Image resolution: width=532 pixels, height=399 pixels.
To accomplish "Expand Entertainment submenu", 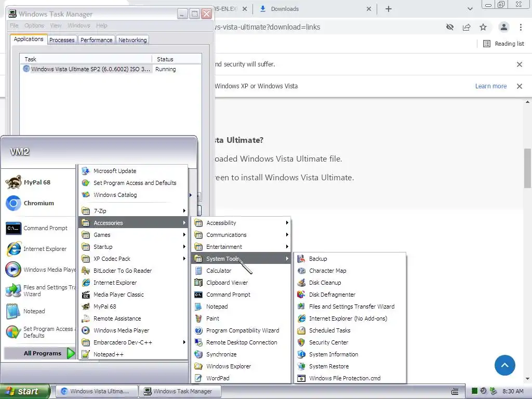I will click(x=241, y=247).
